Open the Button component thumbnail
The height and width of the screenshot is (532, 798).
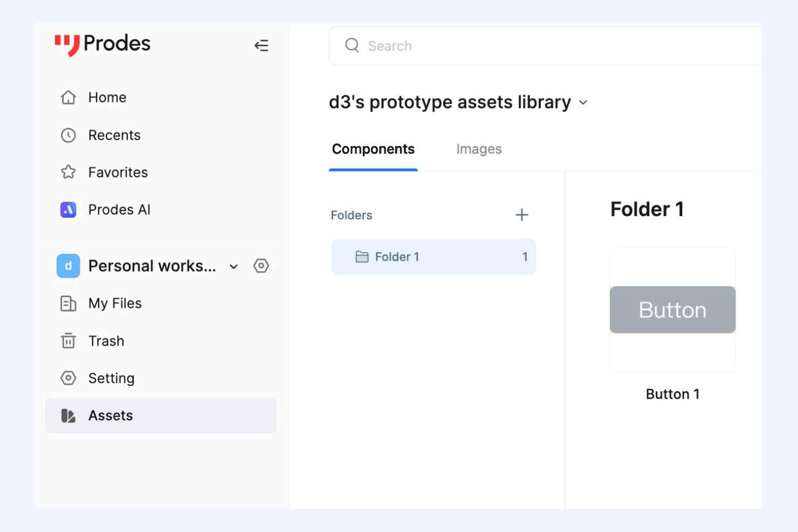click(x=673, y=310)
